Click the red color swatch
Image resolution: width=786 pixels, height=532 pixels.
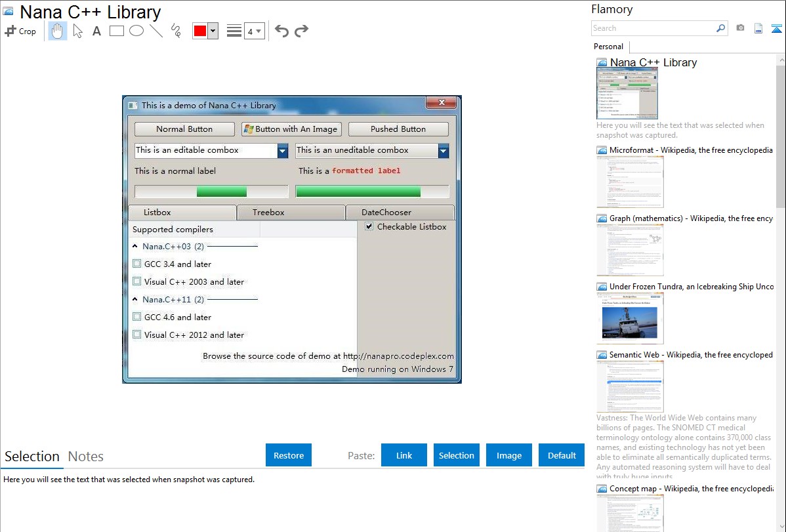(x=200, y=31)
